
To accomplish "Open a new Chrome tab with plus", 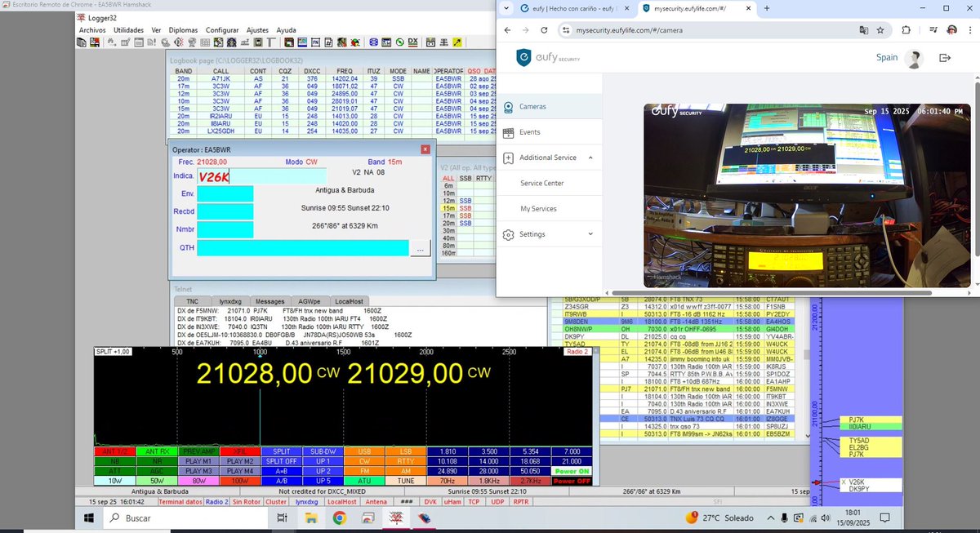I will pos(767,8).
